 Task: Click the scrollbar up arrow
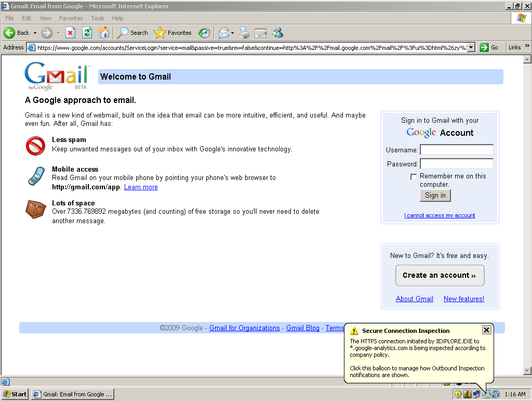(x=527, y=59)
